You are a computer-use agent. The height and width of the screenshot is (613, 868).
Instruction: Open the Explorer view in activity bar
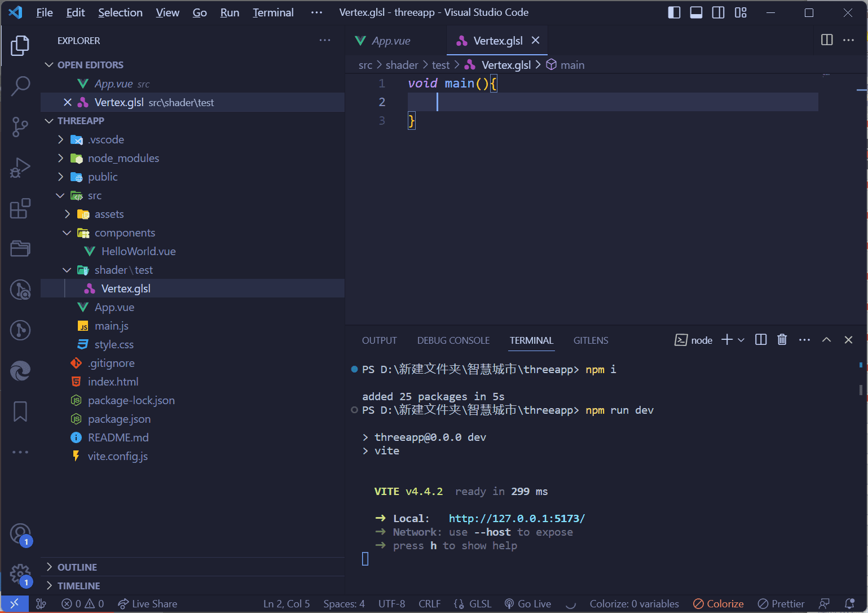click(20, 45)
